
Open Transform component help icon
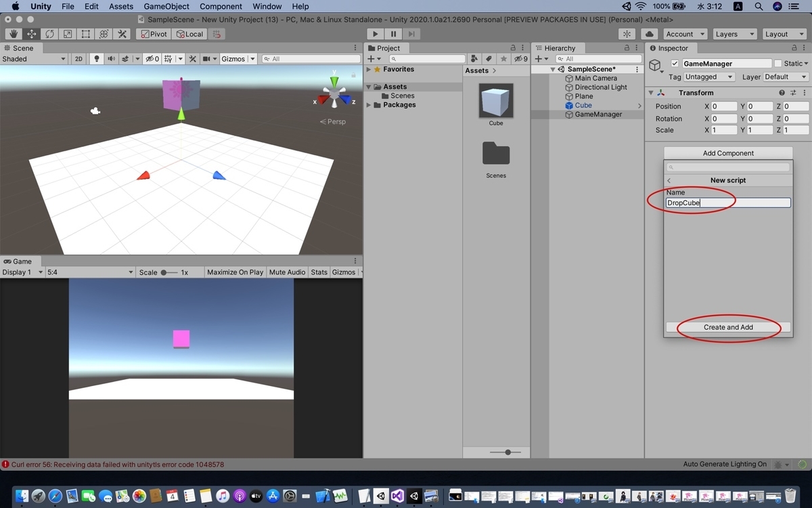(782, 93)
